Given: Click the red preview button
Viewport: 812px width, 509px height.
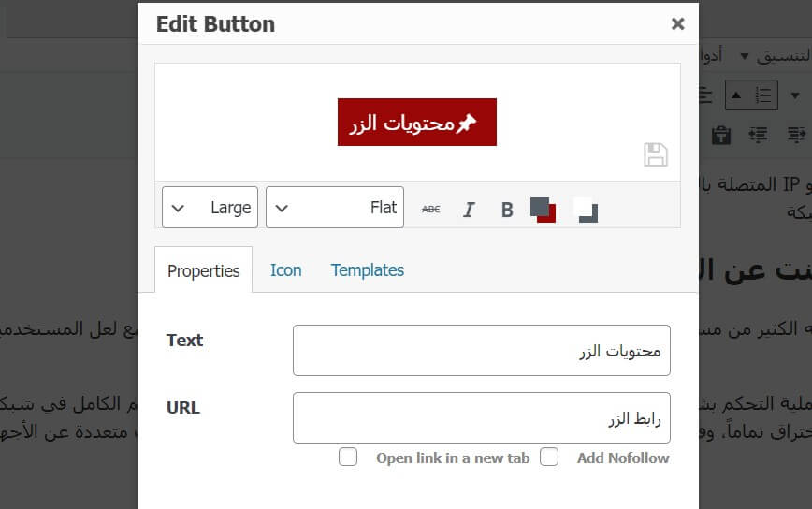Looking at the screenshot, I should click(x=417, y=123).
